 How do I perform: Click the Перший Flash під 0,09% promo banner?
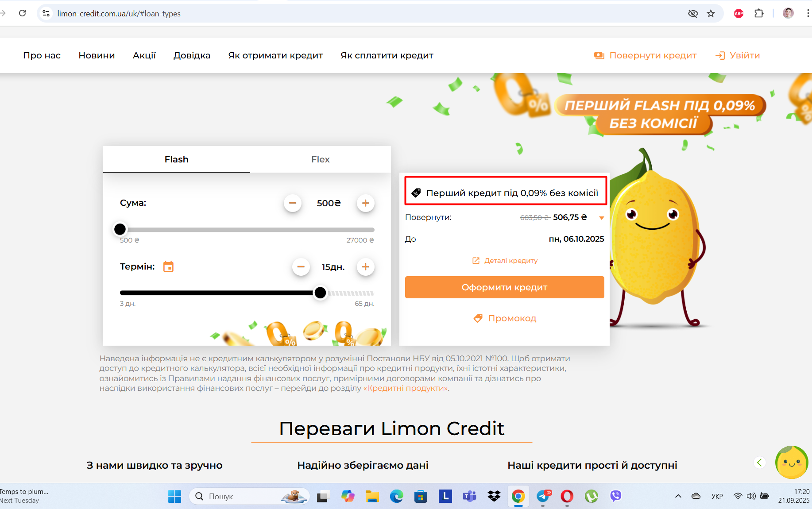point(660,114)
